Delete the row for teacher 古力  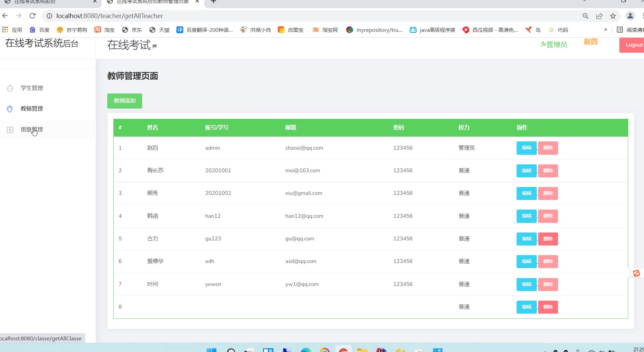pyautogui.click(x=548, y=239)
